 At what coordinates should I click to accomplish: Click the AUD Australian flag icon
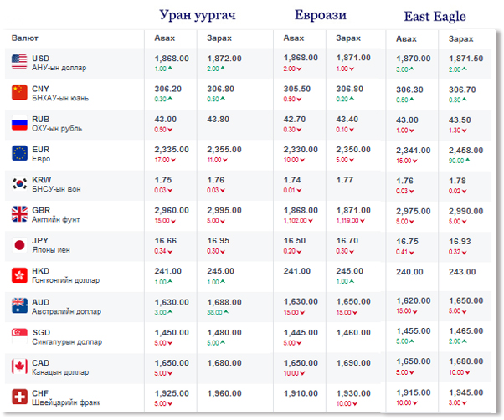coord(18,305)
